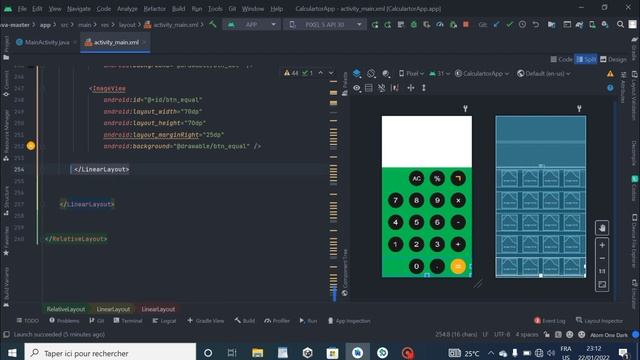The height and width of the screenshot is (360, 640).
Task: Toggle the Build Variants panel on the left edge
Action: [6, 287]
